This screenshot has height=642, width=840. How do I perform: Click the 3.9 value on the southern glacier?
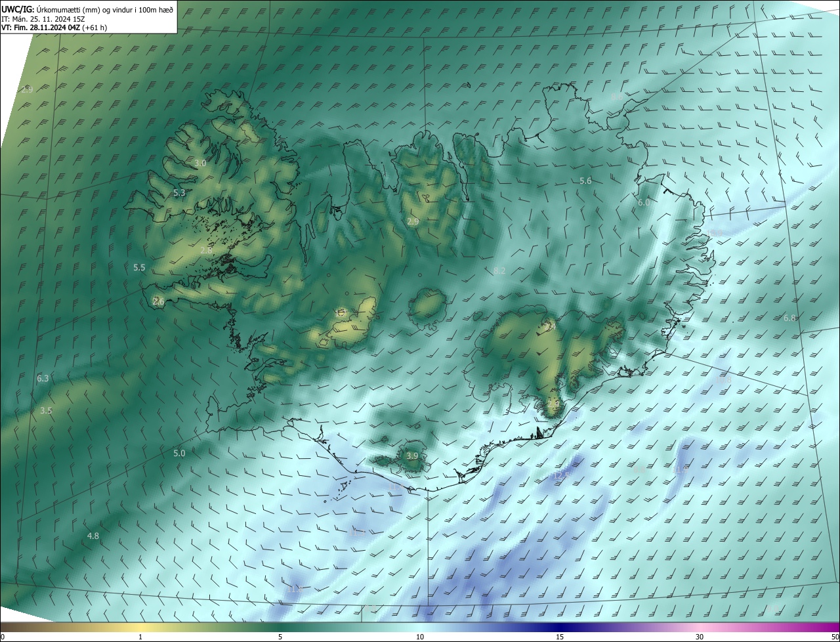tap(412, 456)
